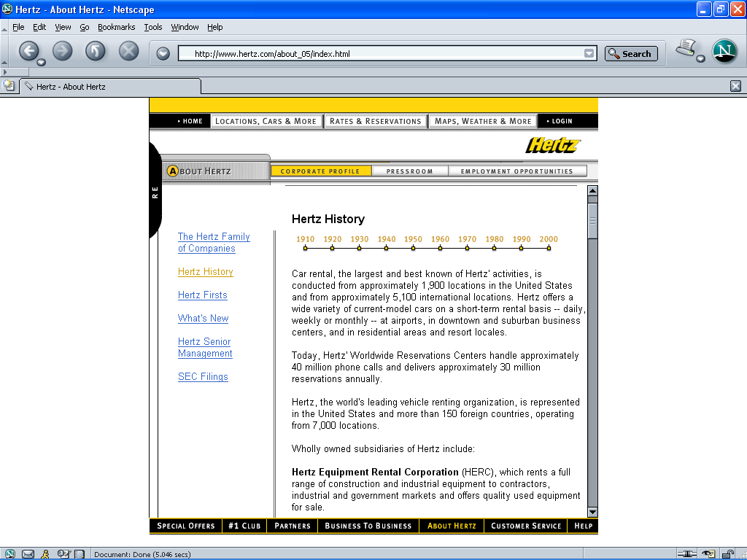Open the File menu
The image size is (747, 560).
pyautogui.click(x=18, y=27)
